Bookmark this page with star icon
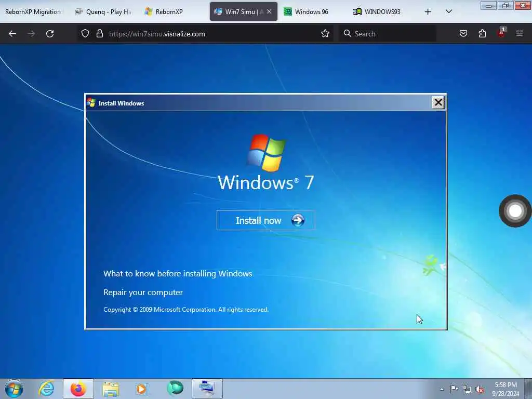Screen dimensions: 532x399 click(x=325, y=33)
